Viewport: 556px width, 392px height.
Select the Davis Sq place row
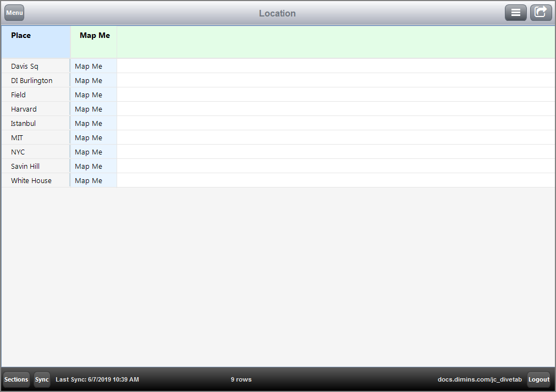(x=25, y=67)
